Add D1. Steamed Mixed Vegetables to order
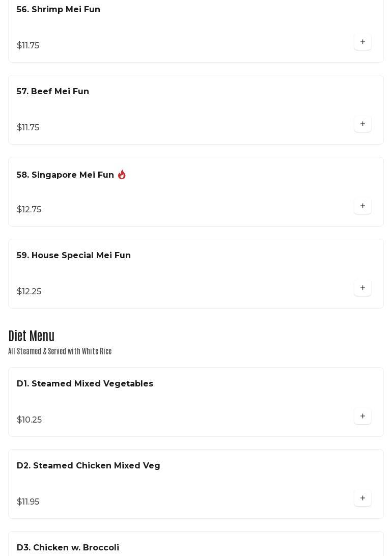The width and height of the screenshot is (392, 556). click(x=362, y=416)
